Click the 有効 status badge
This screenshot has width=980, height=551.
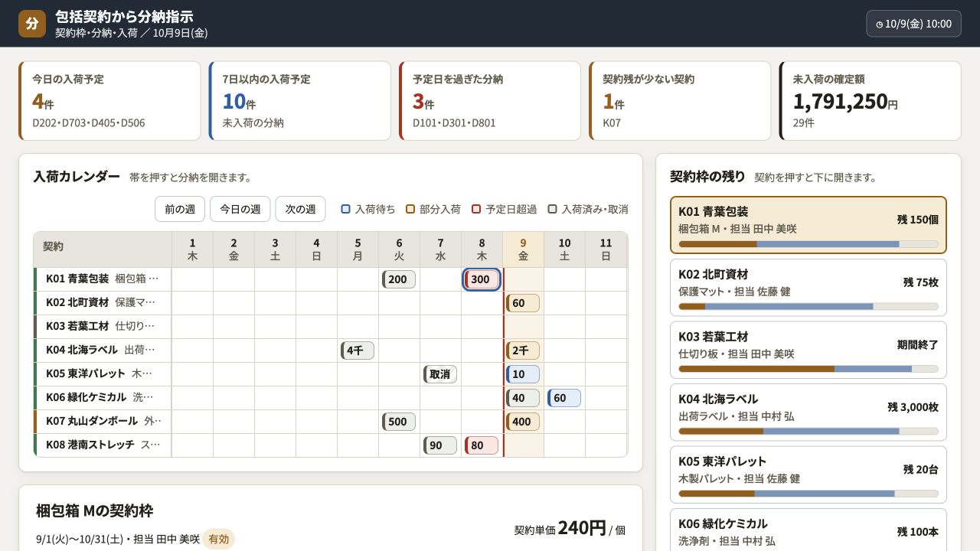219,539
